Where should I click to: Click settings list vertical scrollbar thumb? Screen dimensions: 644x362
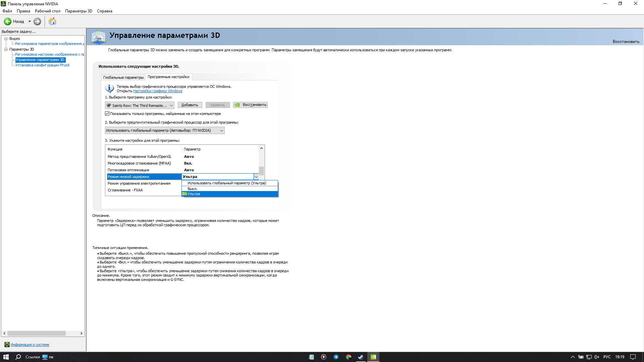tap(261, 171)
